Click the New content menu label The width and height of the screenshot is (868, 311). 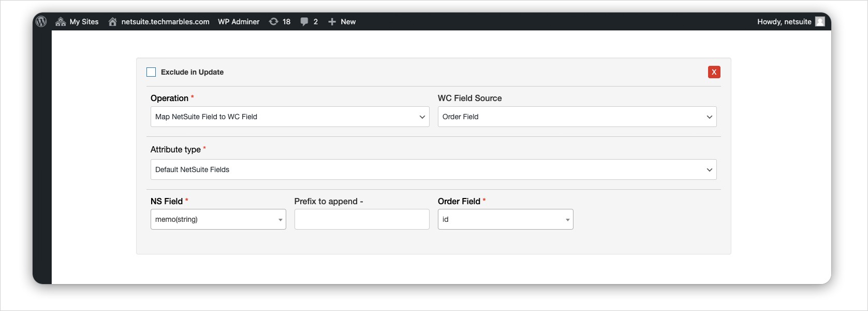coord(348,21)
